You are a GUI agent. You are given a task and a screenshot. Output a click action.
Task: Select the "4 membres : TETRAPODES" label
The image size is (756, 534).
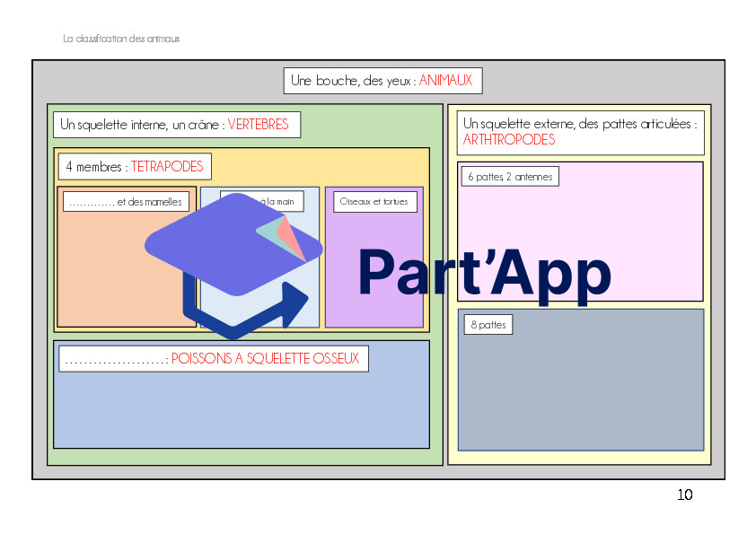tap(135, 166)
